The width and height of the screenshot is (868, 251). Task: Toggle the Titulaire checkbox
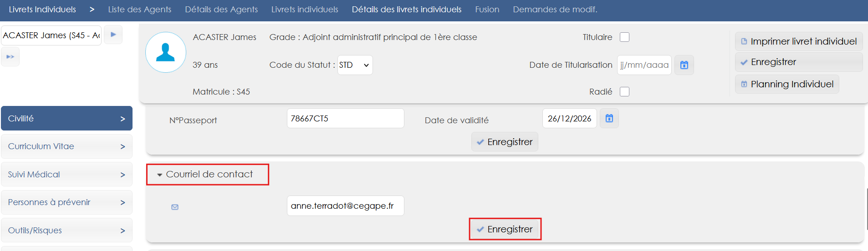point(625,37)
